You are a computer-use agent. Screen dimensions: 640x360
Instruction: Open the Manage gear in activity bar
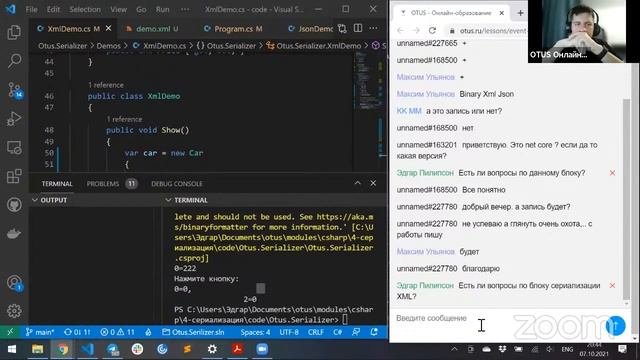[x=14, y=311]
